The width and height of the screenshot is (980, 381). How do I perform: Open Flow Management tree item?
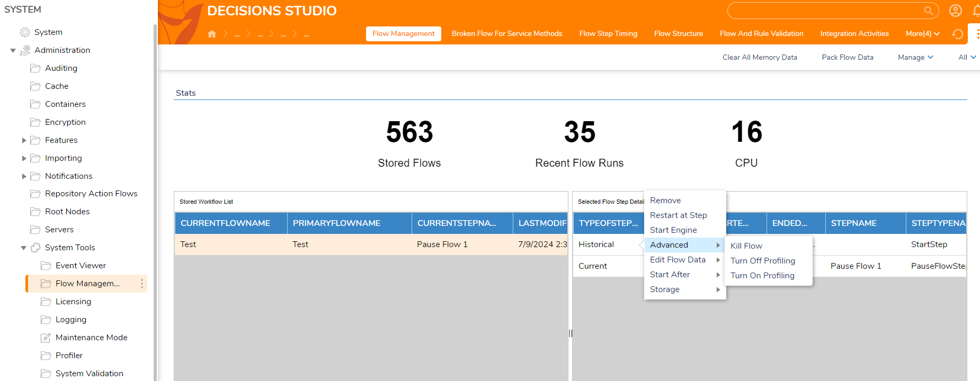pos(86,284)
